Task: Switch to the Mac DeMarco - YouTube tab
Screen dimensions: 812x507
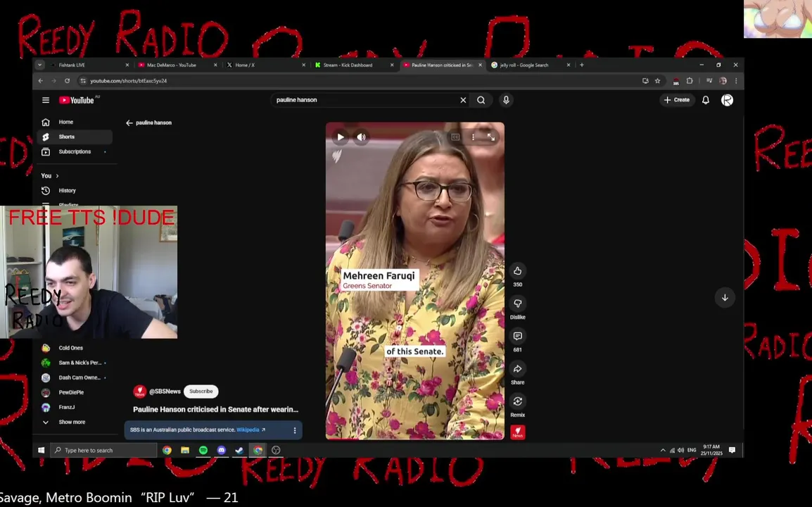Action: [x=177, y=65]
